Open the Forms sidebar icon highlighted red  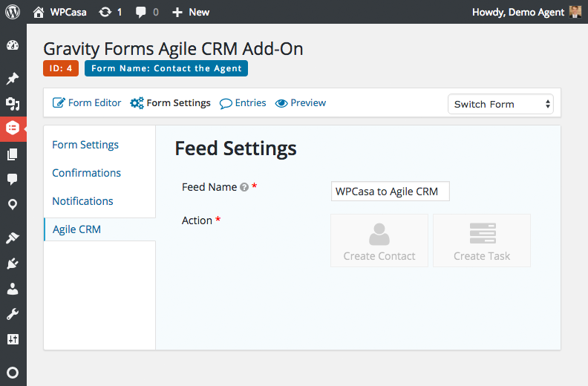tap(13, 128)
